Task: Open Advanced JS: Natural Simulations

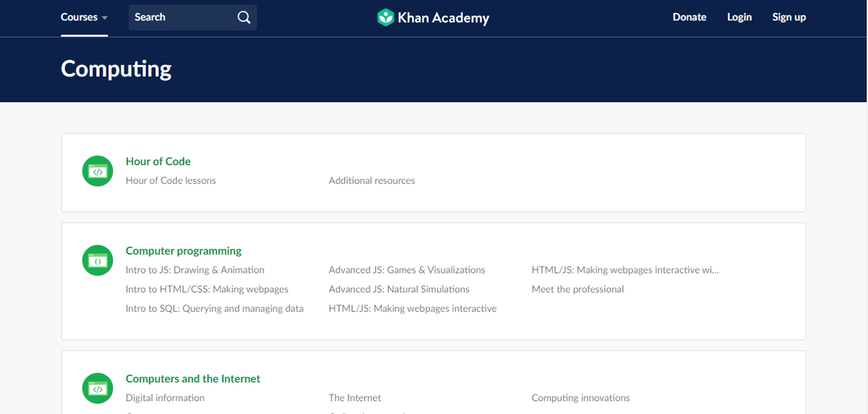Action: point(399,290)
